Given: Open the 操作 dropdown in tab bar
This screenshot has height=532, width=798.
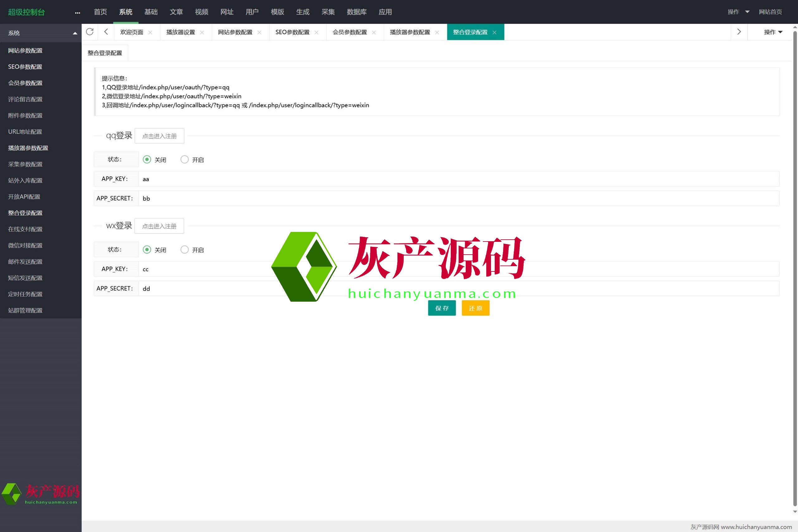Looking at the screenshot, I should click(x=773, y=32).
